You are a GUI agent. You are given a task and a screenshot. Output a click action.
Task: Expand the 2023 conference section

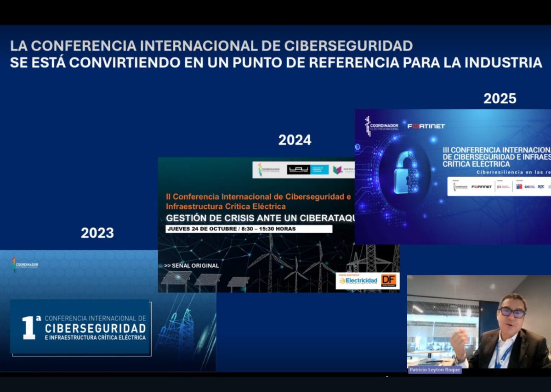(97, 233)
